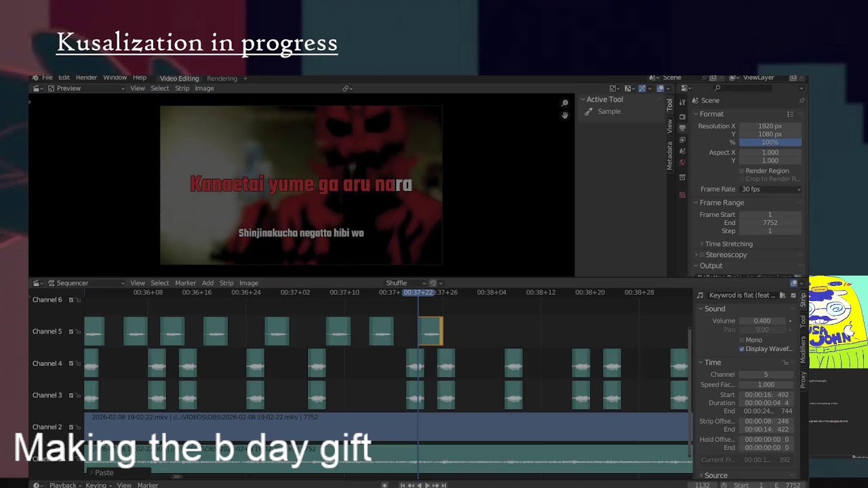Open the Frame Rate 30 fps dropdown
The width and height of the screenshot is (868, 488).
770,189
